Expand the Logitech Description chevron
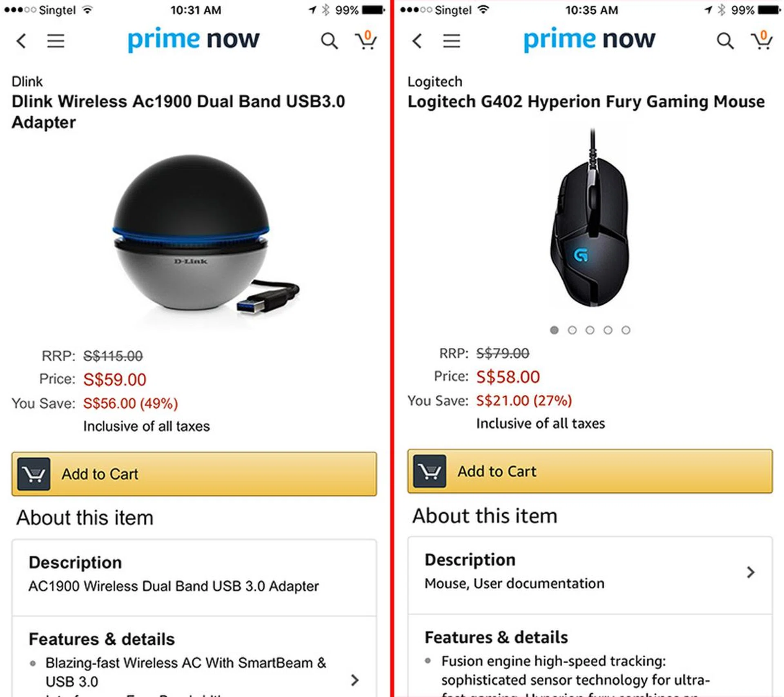Image resolution: width=784 pixels, height=697 pixels. 751,572
